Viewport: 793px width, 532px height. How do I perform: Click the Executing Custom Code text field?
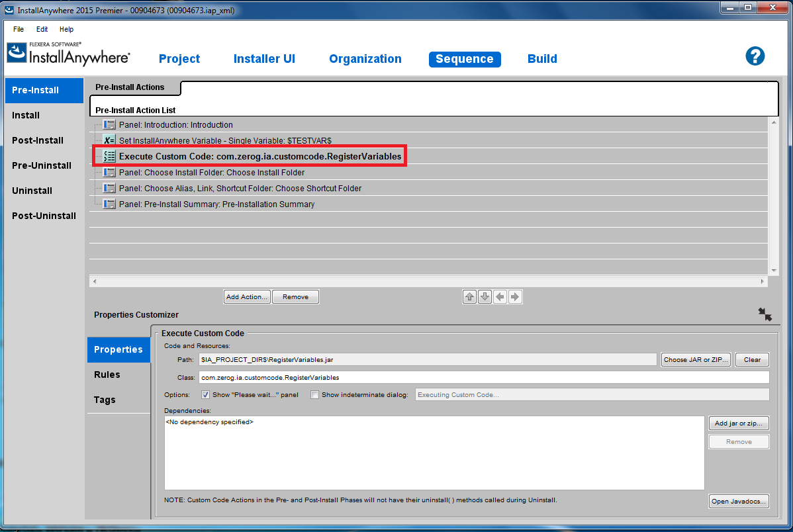592,394
